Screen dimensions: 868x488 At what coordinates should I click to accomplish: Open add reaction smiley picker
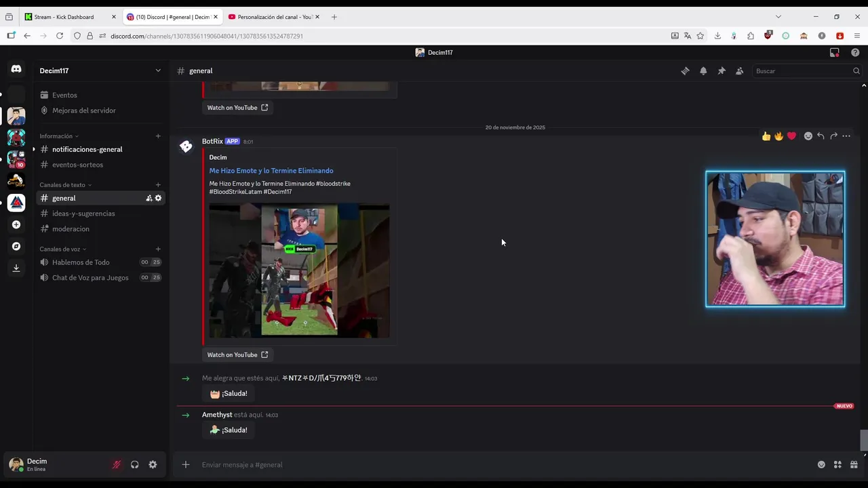click(x=808, y=136)
